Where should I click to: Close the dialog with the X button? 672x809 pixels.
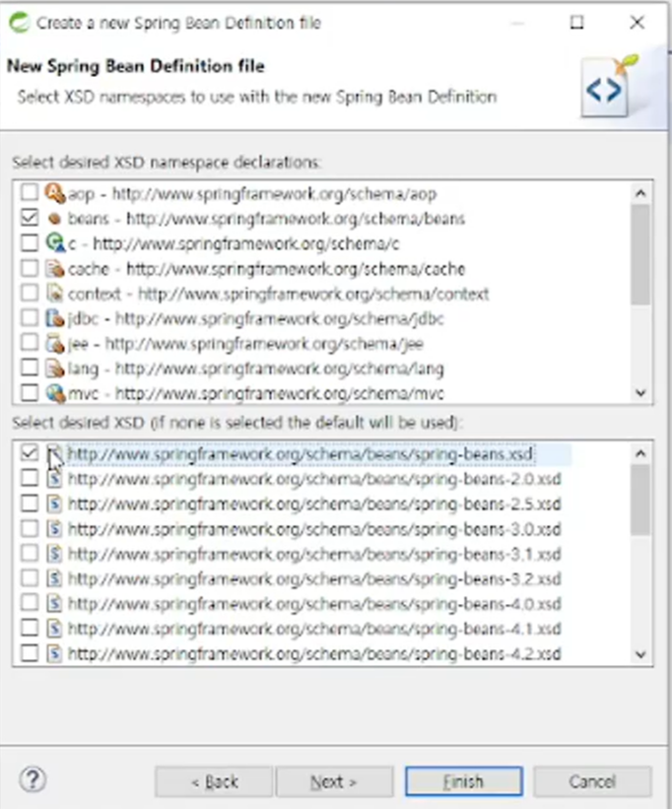click(638, 23)
